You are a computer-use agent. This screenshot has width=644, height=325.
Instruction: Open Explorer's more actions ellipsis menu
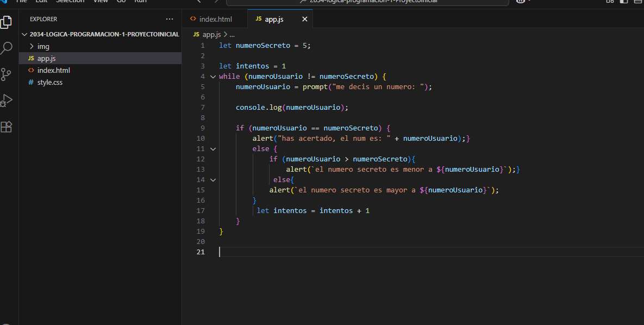[170, 19]
